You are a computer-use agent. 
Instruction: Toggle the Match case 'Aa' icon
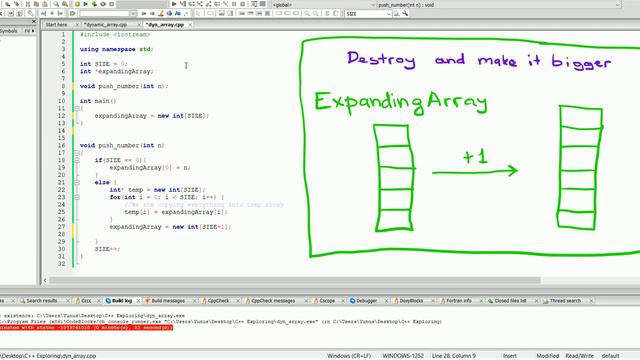pos(178,13)
